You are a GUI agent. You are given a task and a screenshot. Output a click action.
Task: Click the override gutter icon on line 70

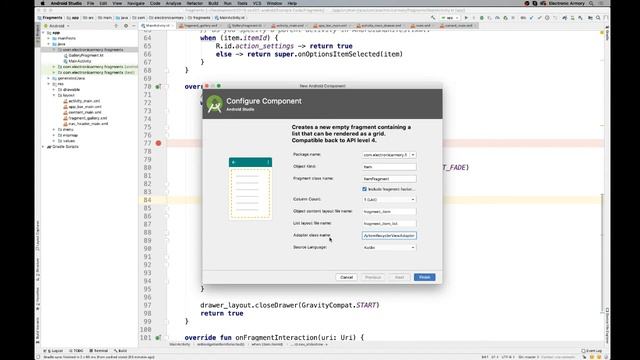(x=158, y=87)
